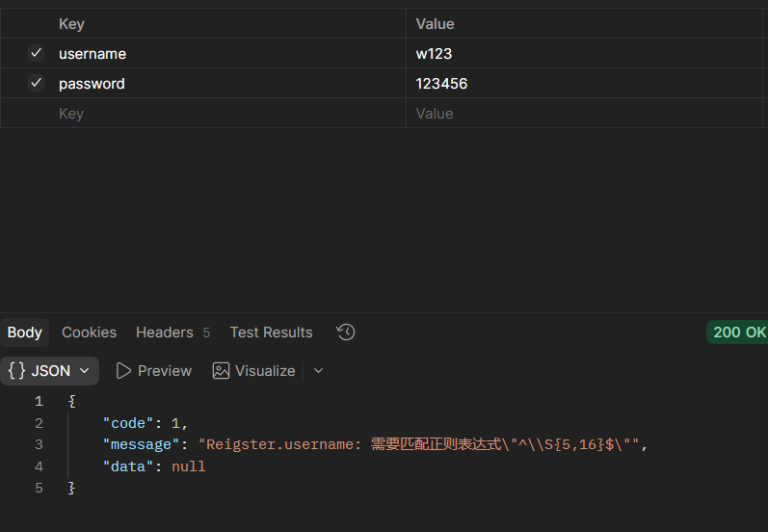Click the message line in JSON response

coord(375,444)
